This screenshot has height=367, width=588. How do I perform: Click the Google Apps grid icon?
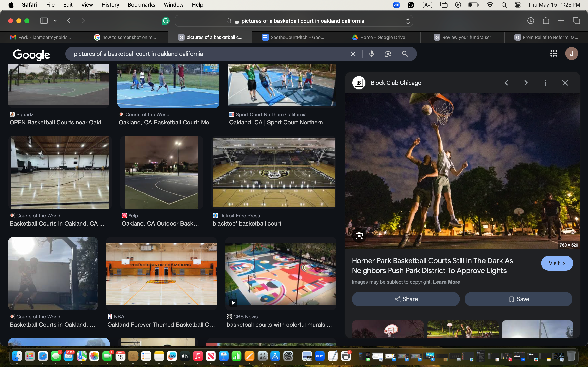point(553,53)
